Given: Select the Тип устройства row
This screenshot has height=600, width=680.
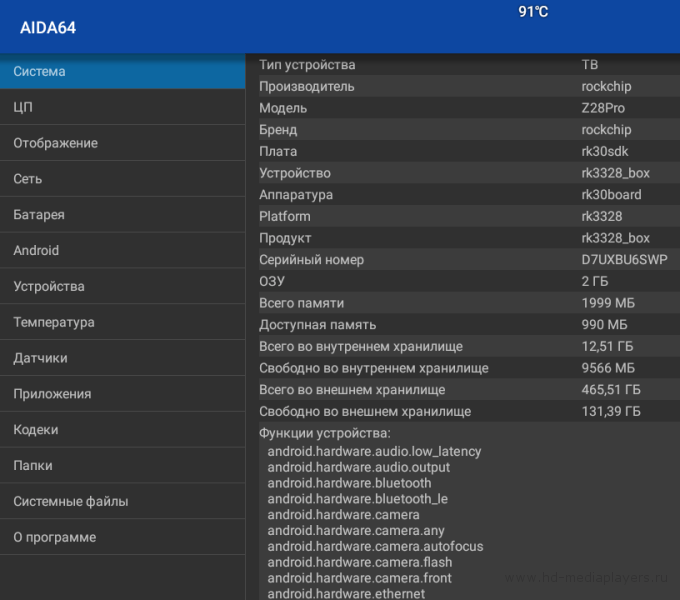Looking at the screenshot, I should tap(469, 65).
